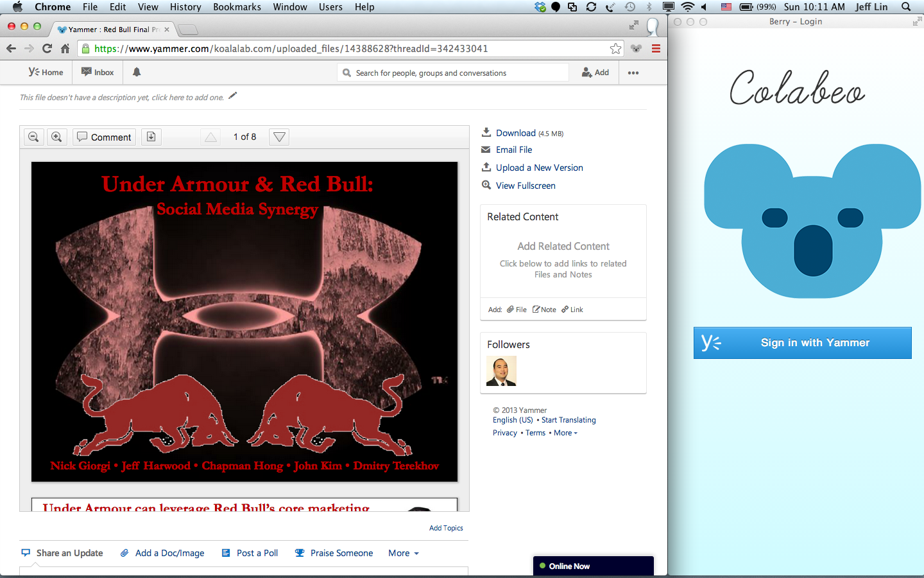Expand footer More dropdown

(x=565, y=433)
